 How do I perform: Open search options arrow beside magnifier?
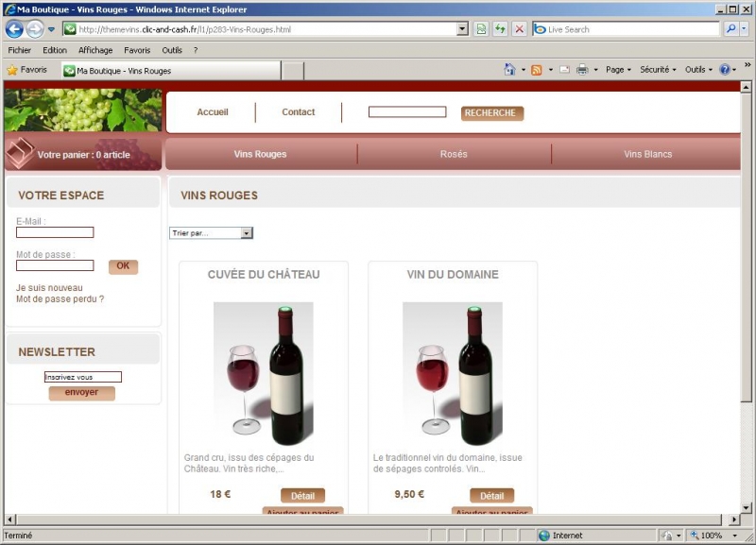[744, 29]
